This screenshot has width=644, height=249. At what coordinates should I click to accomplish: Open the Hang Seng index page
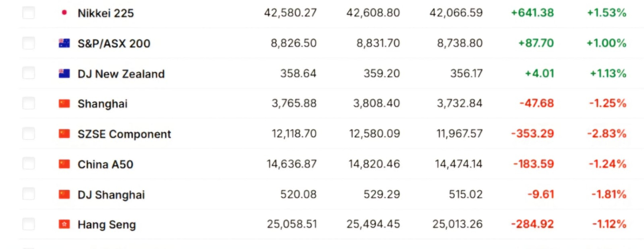[x=107, y=224]
